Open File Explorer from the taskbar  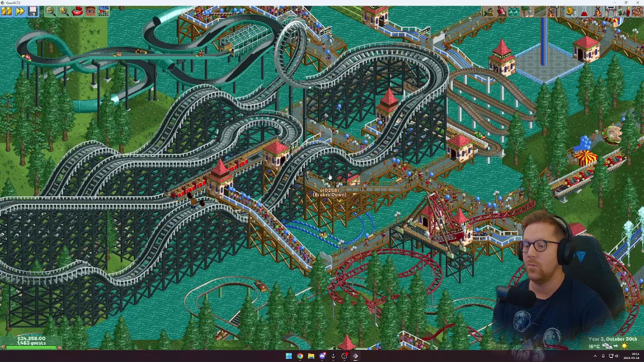pyautogui.click(x=311, y=356)
